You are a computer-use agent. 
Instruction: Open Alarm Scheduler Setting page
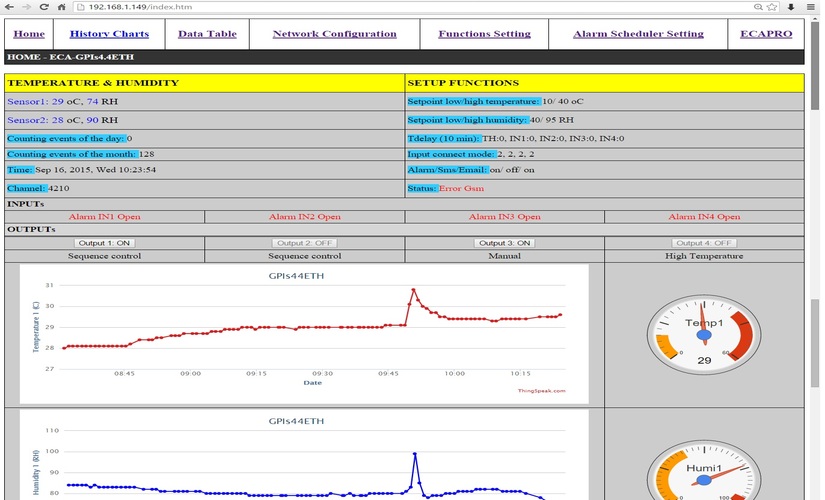(638, 34)
